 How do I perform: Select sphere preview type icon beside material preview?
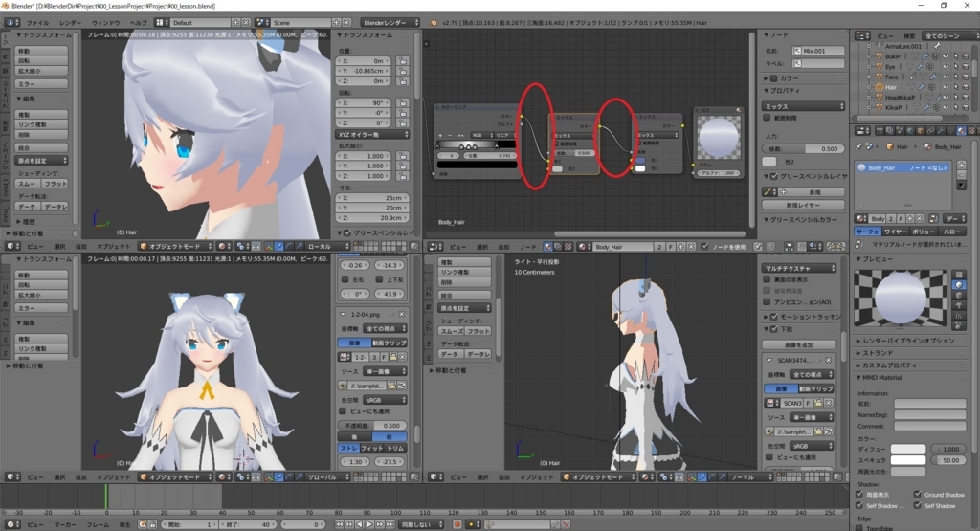point(959,285)
